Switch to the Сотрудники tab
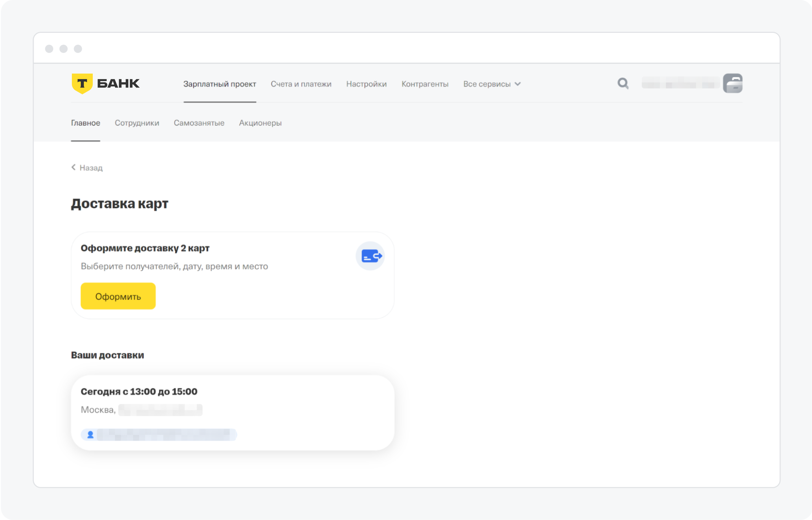 tap(137, 123)
